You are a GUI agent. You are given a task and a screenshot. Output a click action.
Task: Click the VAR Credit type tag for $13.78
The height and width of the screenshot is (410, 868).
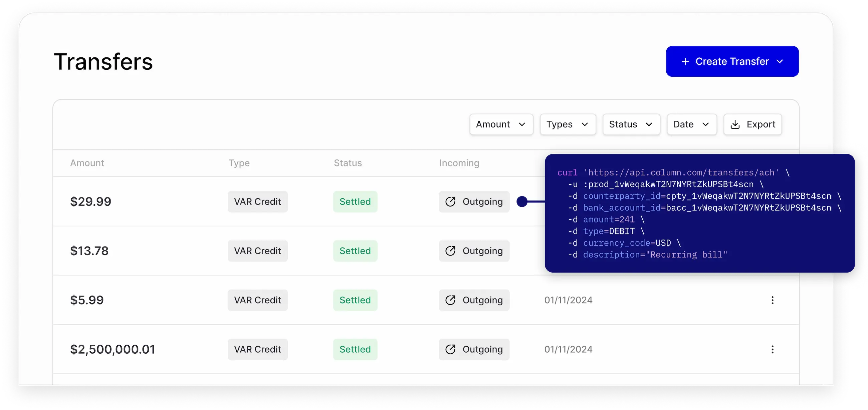pos(257,251)
